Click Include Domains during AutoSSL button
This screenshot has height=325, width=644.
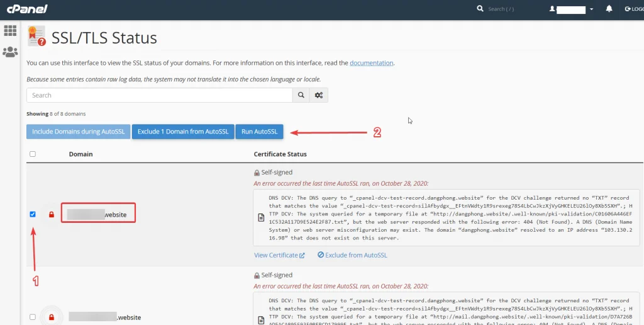[x=79, y=132]
